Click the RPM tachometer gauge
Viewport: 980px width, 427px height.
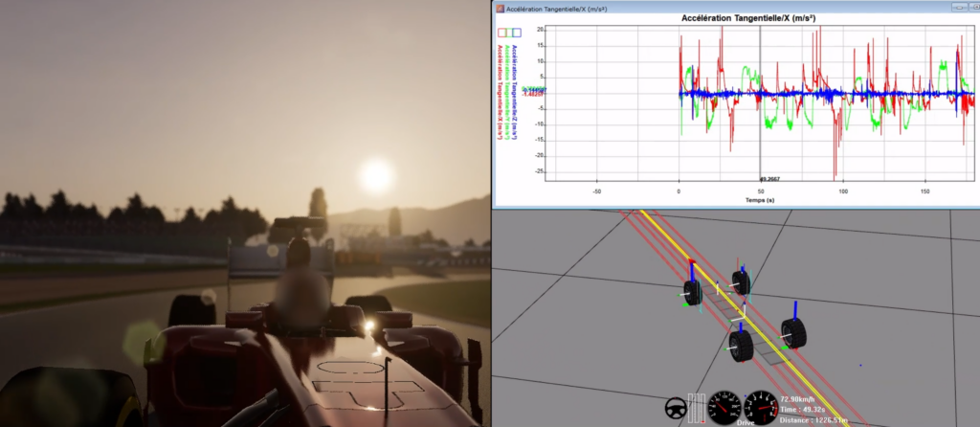pyautogui.click(x=763, y=407)
